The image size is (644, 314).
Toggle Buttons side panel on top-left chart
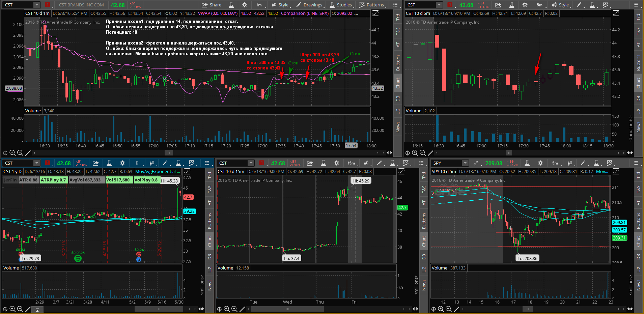(398, 62)
